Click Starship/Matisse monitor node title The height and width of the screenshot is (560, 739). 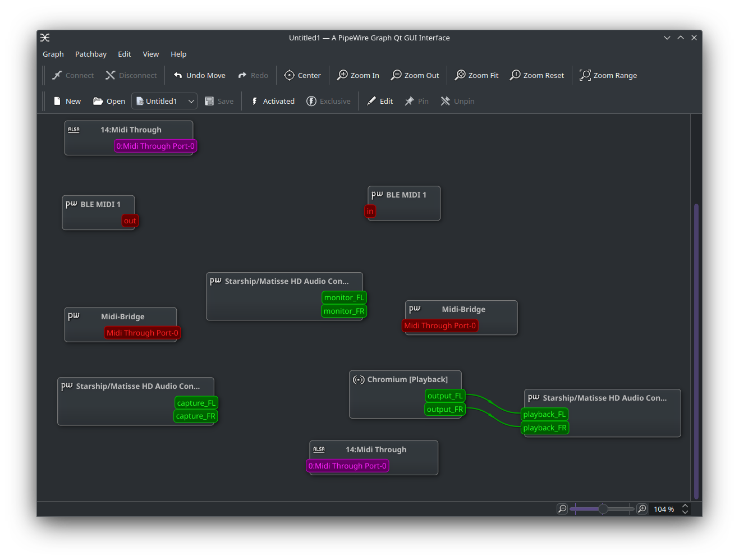tap(287, 281)
